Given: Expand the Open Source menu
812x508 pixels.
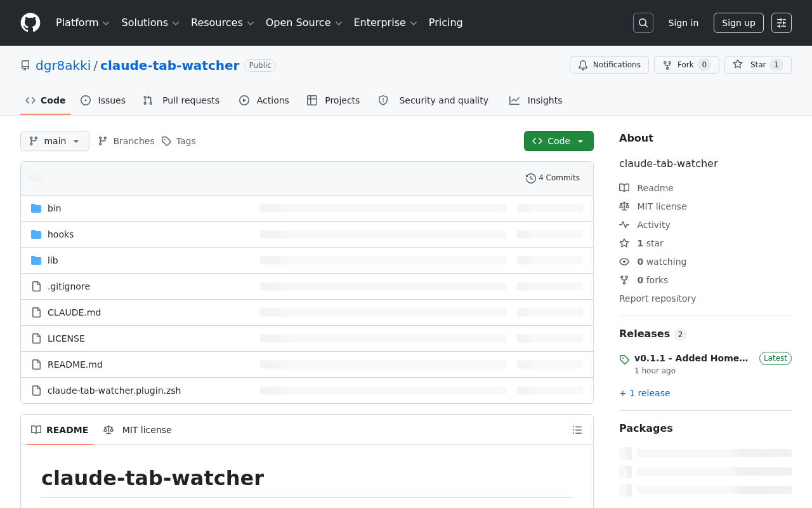Looking at the screenshot, I should click(304, 23).
